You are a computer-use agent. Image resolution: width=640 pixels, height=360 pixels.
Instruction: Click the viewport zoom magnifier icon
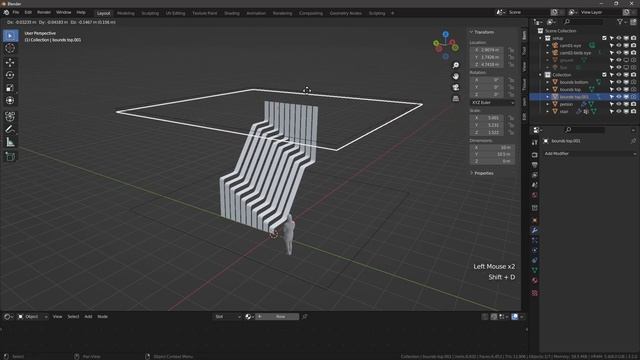(x=456, y=65)
